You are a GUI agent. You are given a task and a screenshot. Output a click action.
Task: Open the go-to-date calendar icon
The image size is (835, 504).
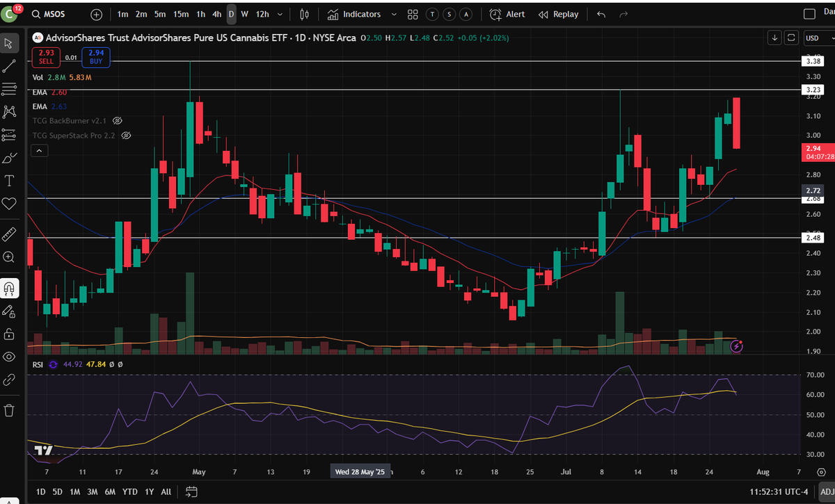(191, 491)
